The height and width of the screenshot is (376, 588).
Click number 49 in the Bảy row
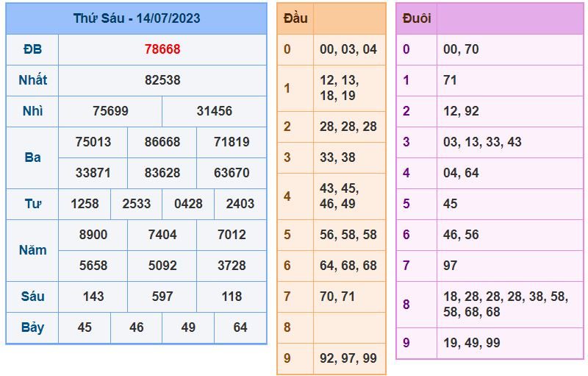[x=188, y=327]
